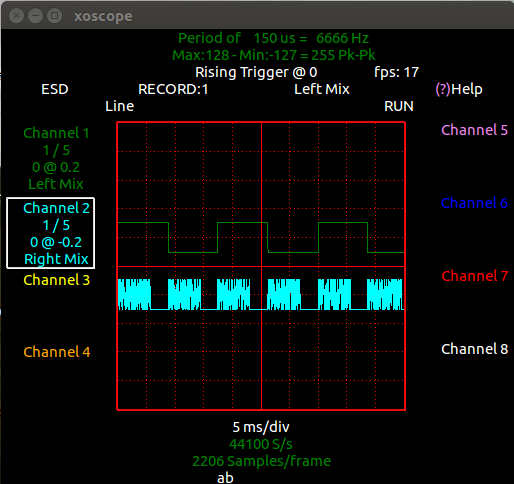Select Channel 6
The width and height of the screenshot is (514, 484).
click(x=474, y=203)
